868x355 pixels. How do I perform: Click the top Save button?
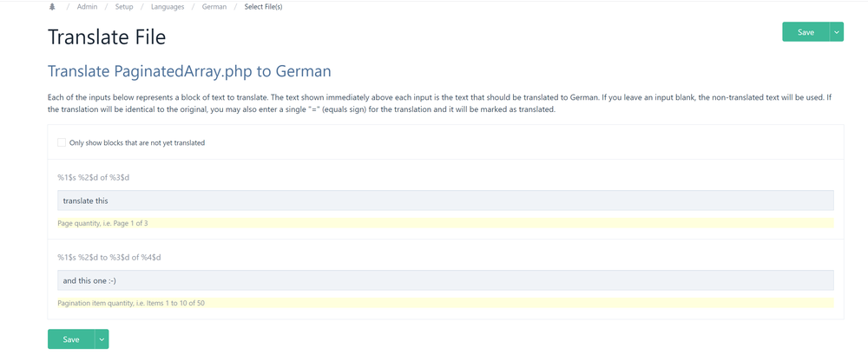coord(806,32)
